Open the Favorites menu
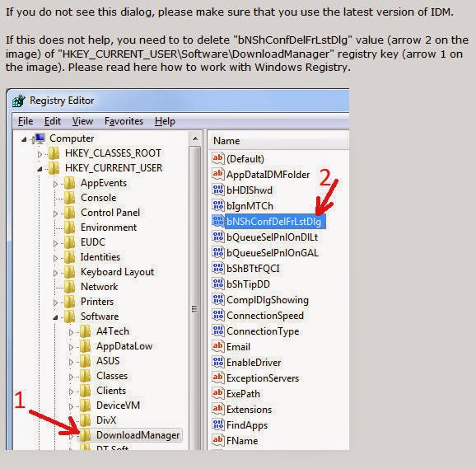The image size is (476, 469). click(124, 121)
